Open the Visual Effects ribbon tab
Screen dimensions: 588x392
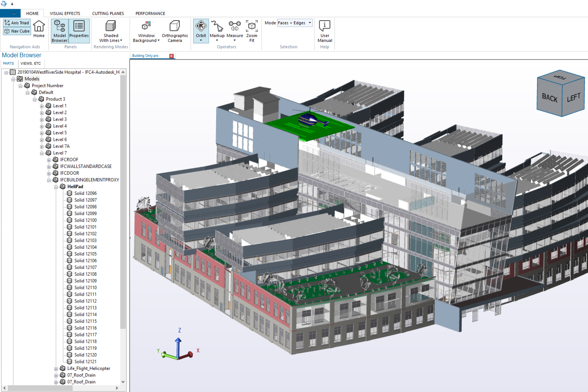pyautogui.click(x=65, y=14)
